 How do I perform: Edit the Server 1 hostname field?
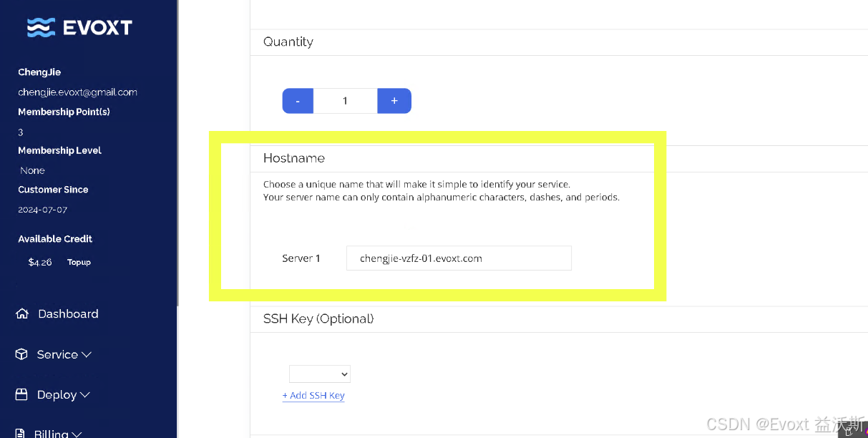point(459,258)
